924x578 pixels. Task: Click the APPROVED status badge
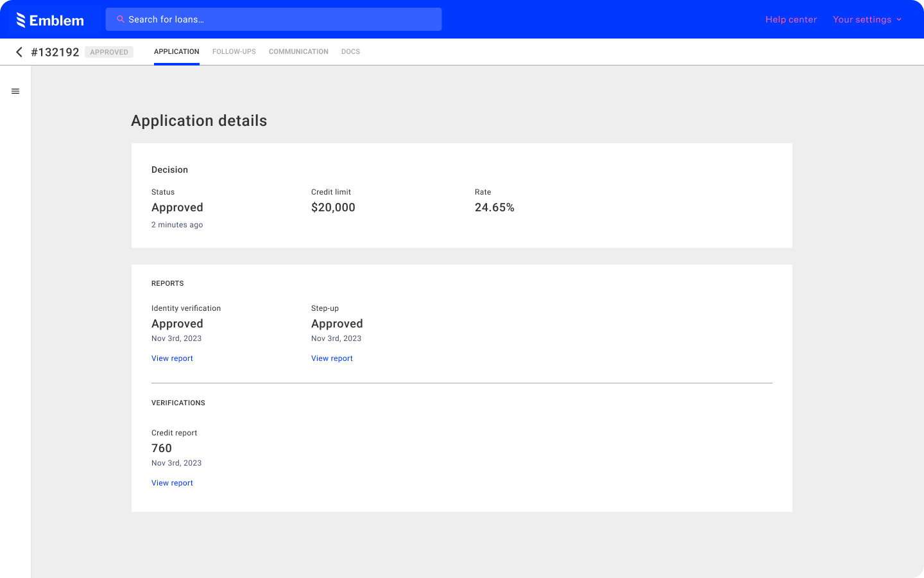tap(109, 52)
